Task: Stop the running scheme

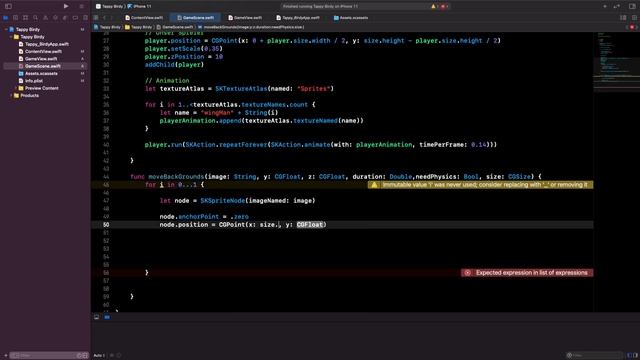Action: point(81,6)
